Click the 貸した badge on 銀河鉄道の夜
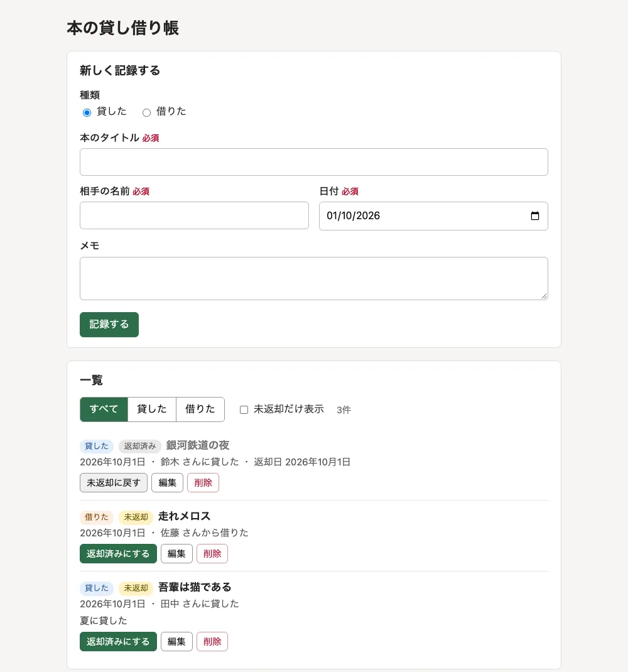Viewport: 628px width, 672px height. pos(97,446)
